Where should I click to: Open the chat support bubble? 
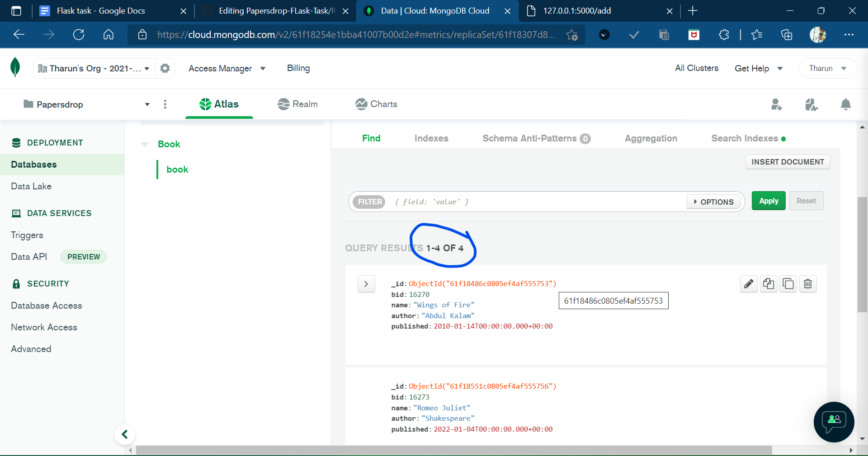click(833, 422)
